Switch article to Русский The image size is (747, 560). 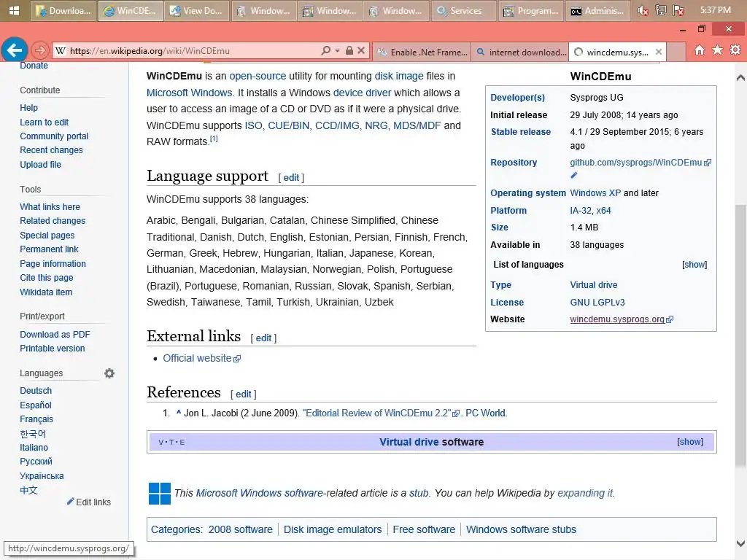[36, 462]
